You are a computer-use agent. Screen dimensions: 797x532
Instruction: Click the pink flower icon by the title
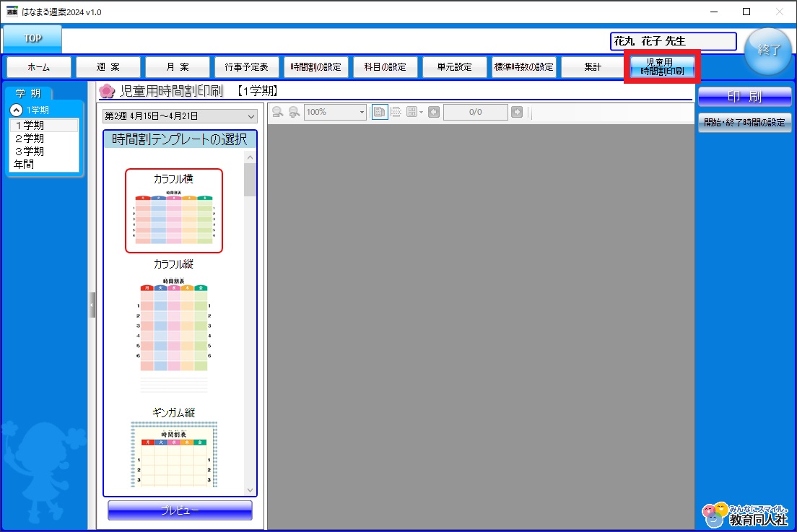point(107,91)
